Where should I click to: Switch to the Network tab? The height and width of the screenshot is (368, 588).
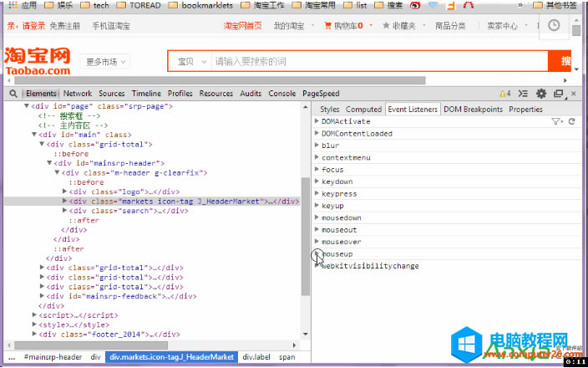pos(78,94)
